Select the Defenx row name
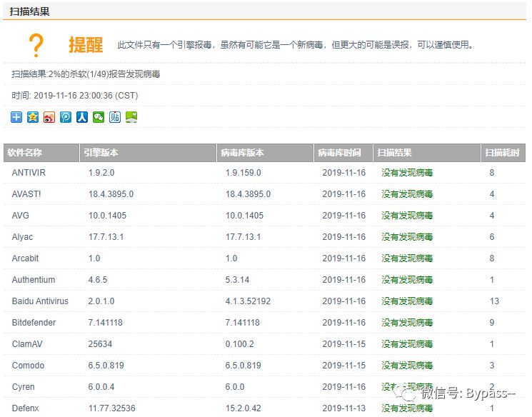 point(26,408)
